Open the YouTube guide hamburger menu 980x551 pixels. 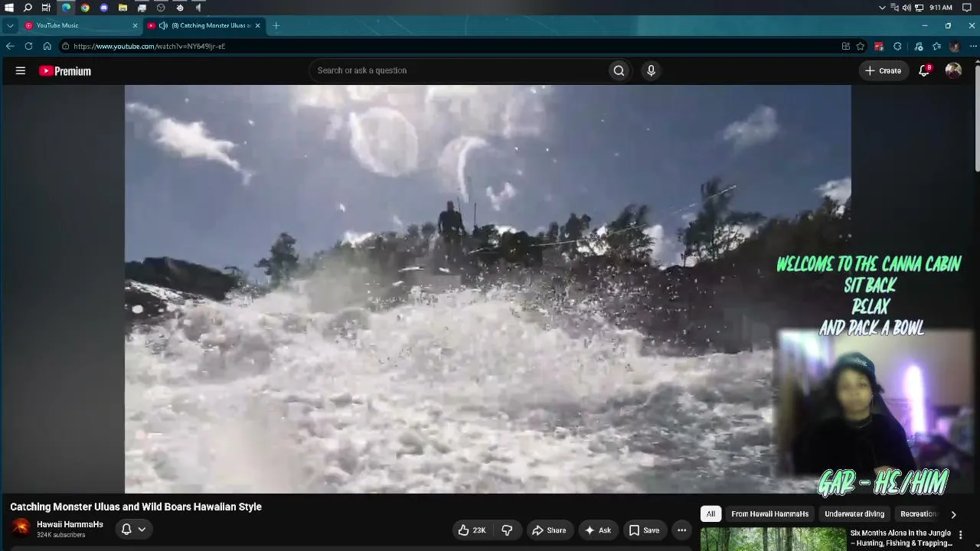pos(21,70)
